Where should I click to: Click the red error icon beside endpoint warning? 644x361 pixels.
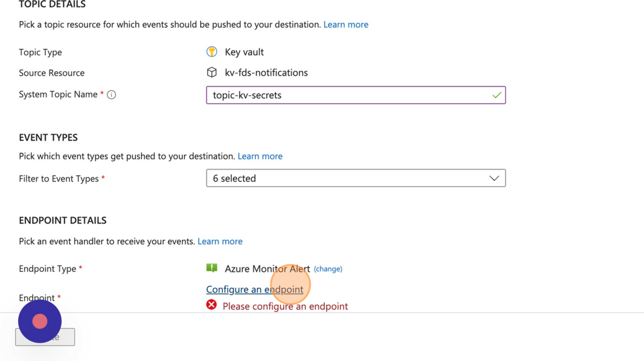click(x=212, y=305)
